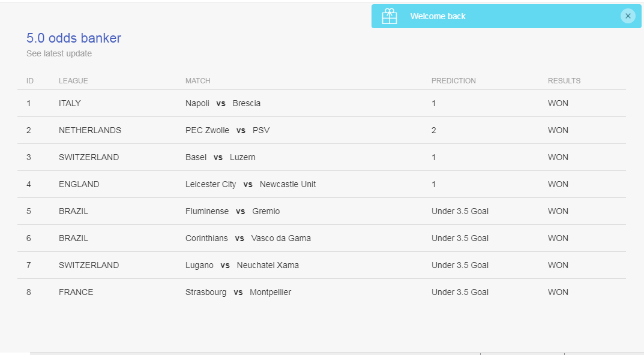Open the 5.0 odds banker heading

point(74,38)
